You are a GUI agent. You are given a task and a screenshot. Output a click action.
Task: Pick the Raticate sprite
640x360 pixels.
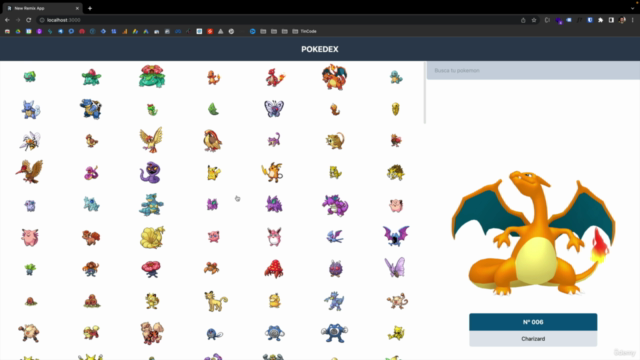click(335, 141)
